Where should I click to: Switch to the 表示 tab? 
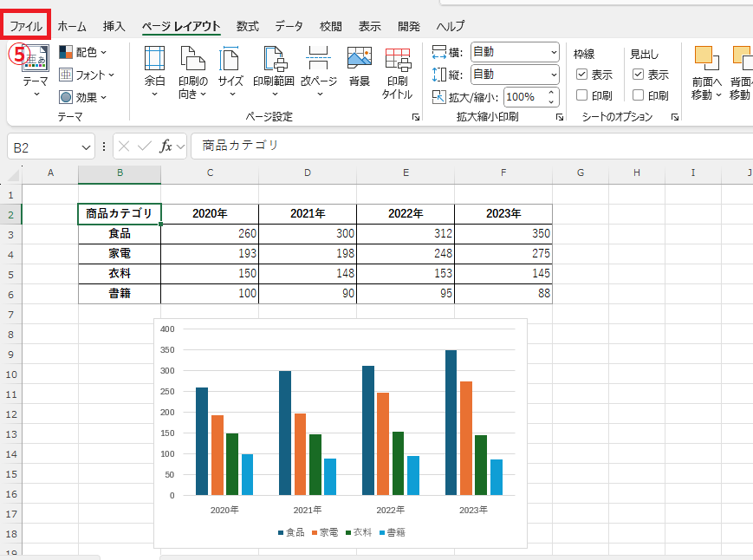(369, 26)
